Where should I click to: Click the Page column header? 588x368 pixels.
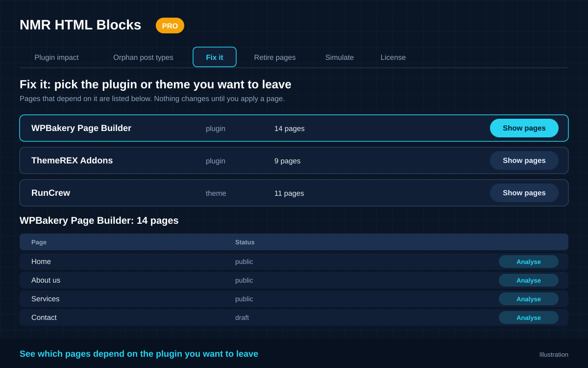(39, 242)
